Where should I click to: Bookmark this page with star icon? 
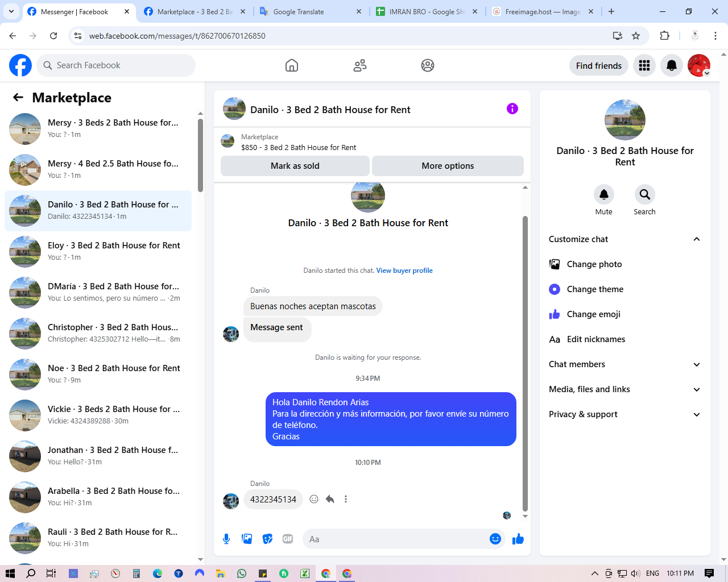pos(636,36)
